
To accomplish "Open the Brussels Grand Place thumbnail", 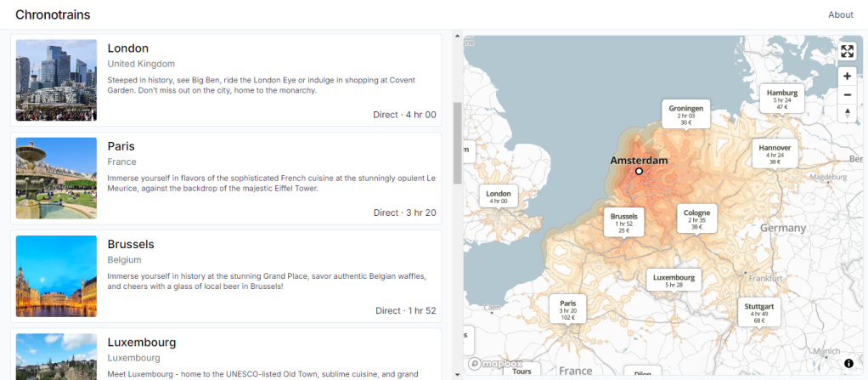I will point(56,276).
